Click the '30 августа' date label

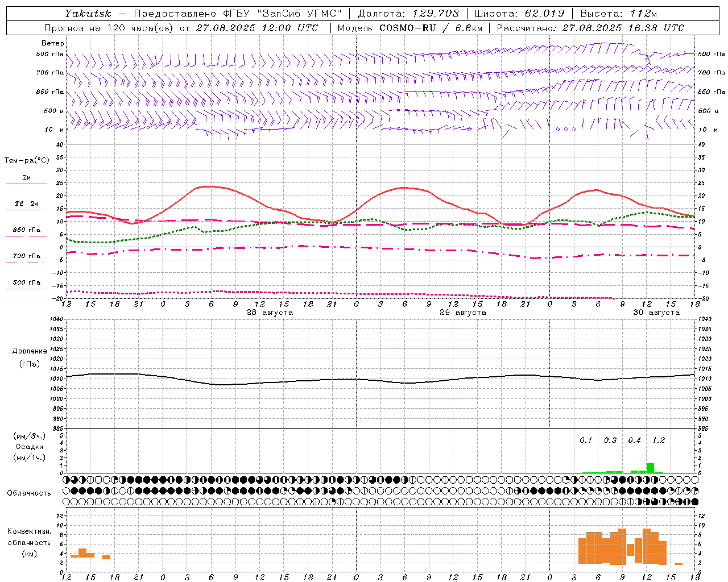656,313
